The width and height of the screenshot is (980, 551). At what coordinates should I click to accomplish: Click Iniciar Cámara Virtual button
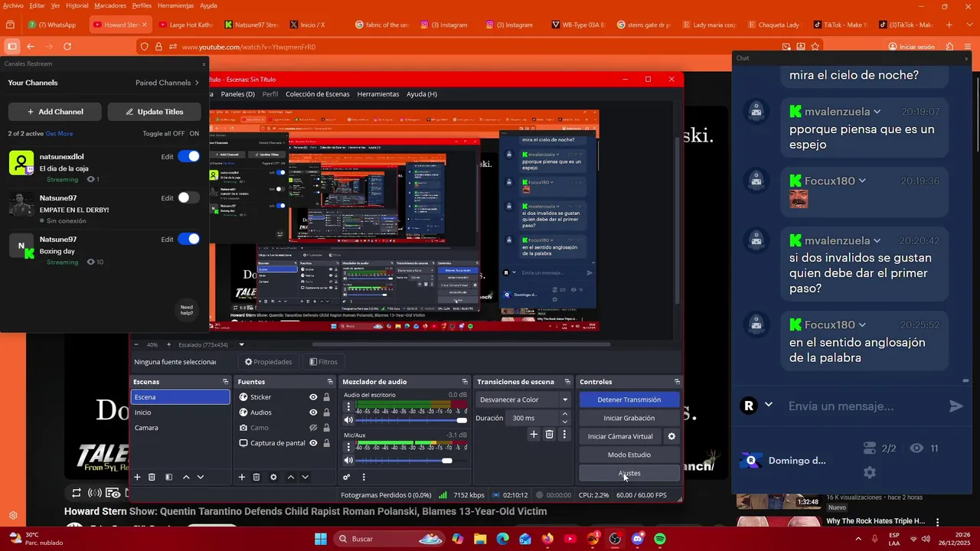click(x=620, y=436)
